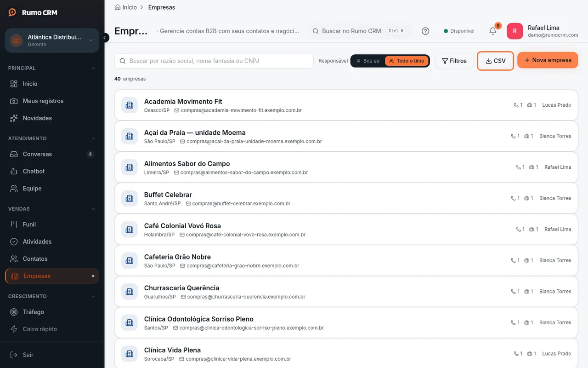The width and height of the screenshot is (588, 368).
Task: Click the home icon in the breadcrumb
Action: tap(118, 7)
